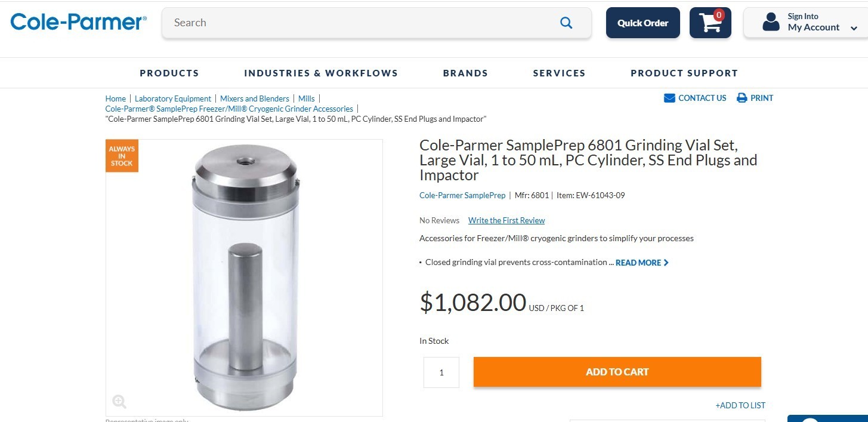Open the PRODUCT SUPPORT menu
Viewport: 868px width, 422px height.
684,73
